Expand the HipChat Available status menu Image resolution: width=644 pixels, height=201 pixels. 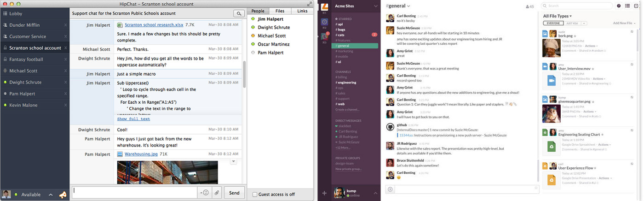[51, 195]
